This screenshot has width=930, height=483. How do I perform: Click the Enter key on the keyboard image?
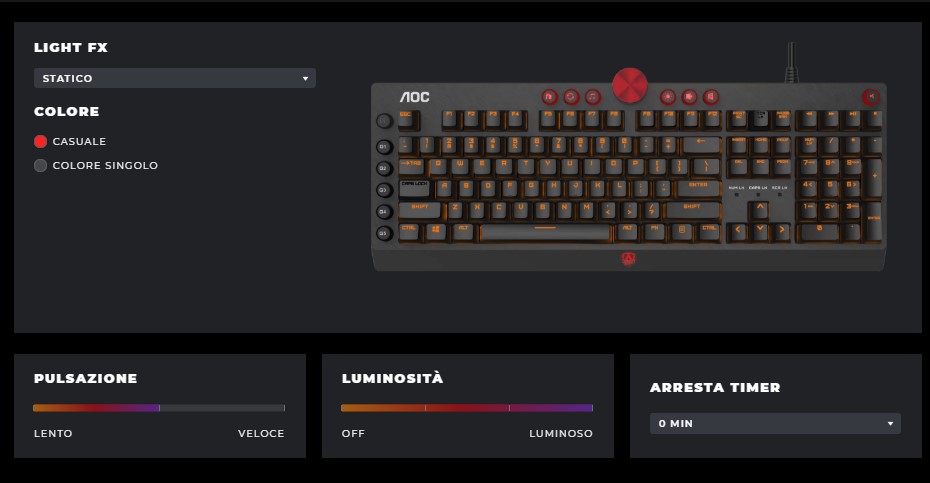698,189
